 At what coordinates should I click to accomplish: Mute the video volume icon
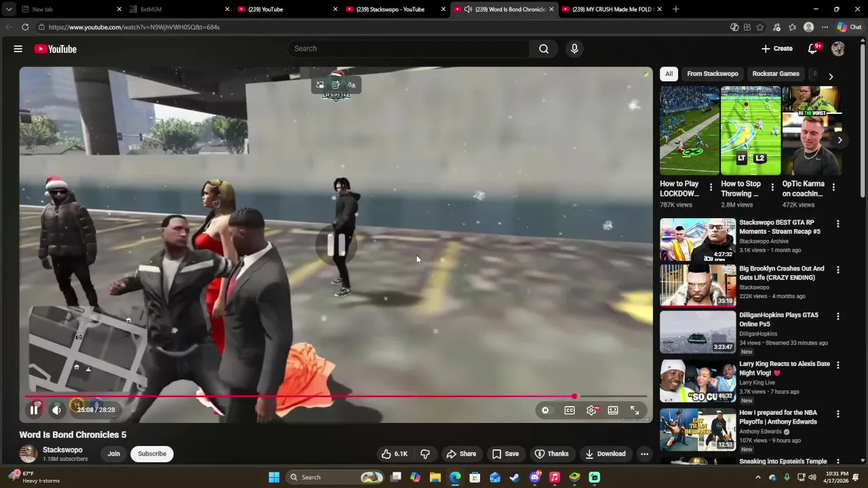point(57,410)
